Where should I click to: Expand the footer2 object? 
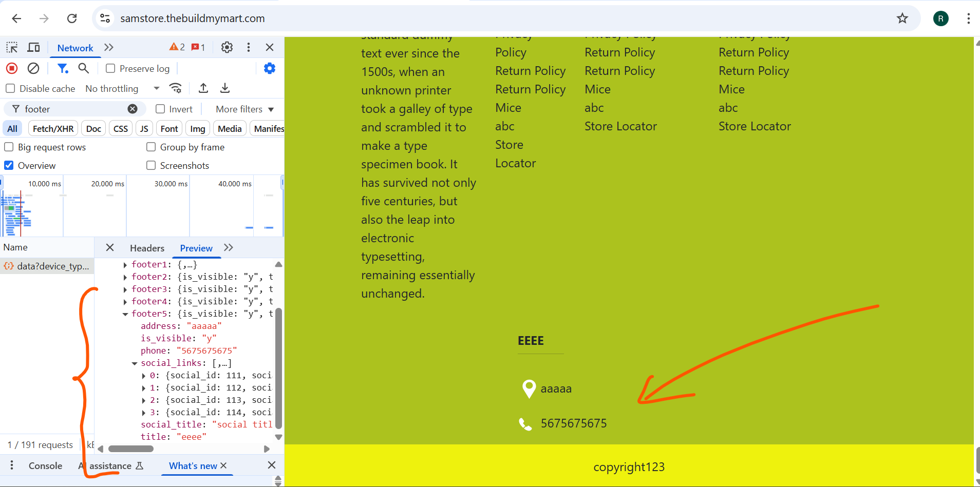click(x=125, y=277)
